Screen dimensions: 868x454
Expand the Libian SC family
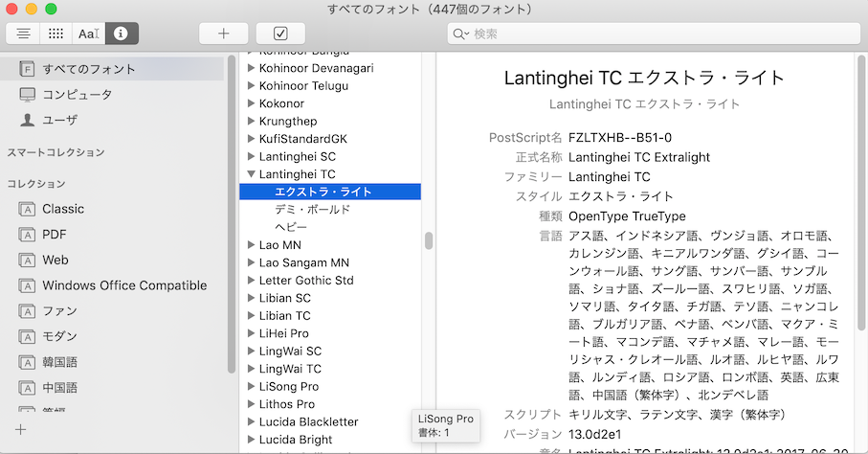[251, 298]
